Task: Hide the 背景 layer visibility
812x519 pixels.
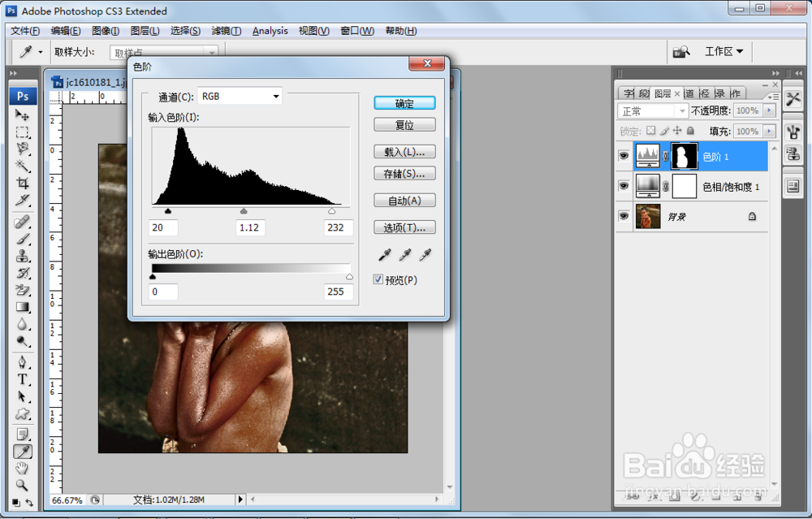Action: (x=624, y=216)
